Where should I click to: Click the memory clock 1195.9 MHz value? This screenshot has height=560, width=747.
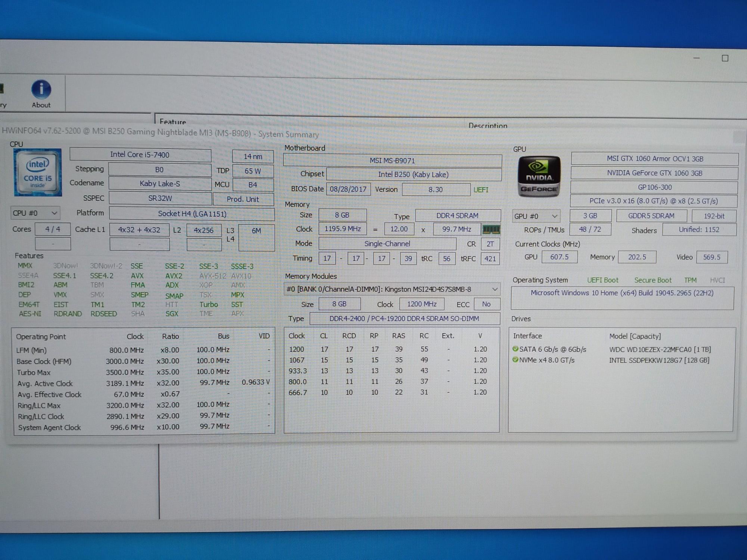tap(342, 229)
